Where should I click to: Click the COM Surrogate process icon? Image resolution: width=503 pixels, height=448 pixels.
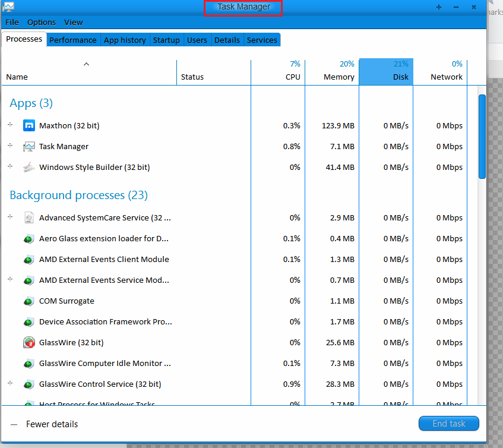click(x=29, y=301)
